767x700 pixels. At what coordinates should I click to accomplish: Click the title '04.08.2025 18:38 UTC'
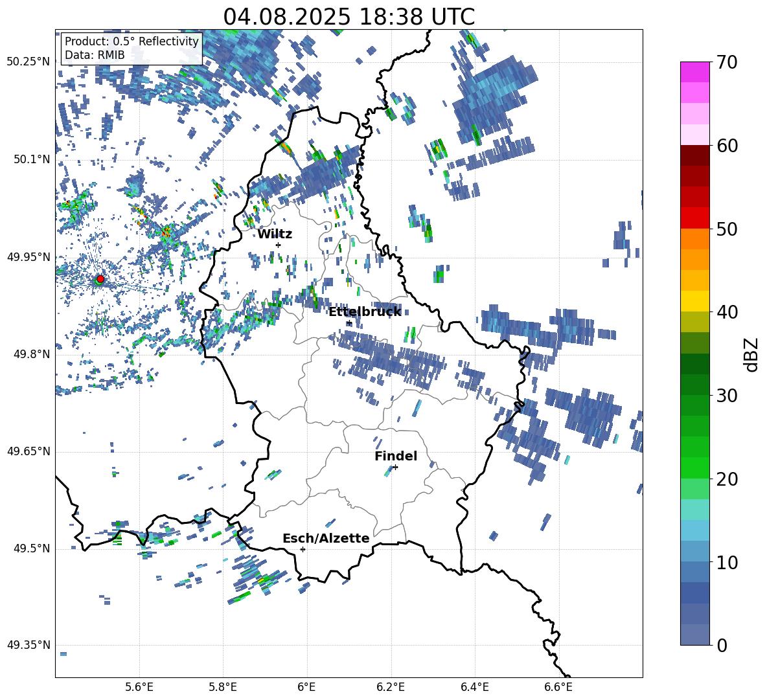(x=349, y=17)
